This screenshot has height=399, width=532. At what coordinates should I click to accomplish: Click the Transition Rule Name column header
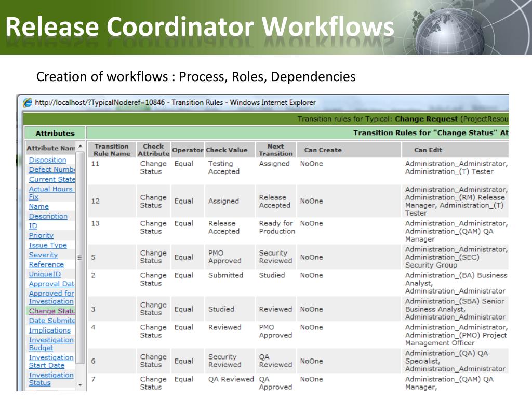point(112,150)
